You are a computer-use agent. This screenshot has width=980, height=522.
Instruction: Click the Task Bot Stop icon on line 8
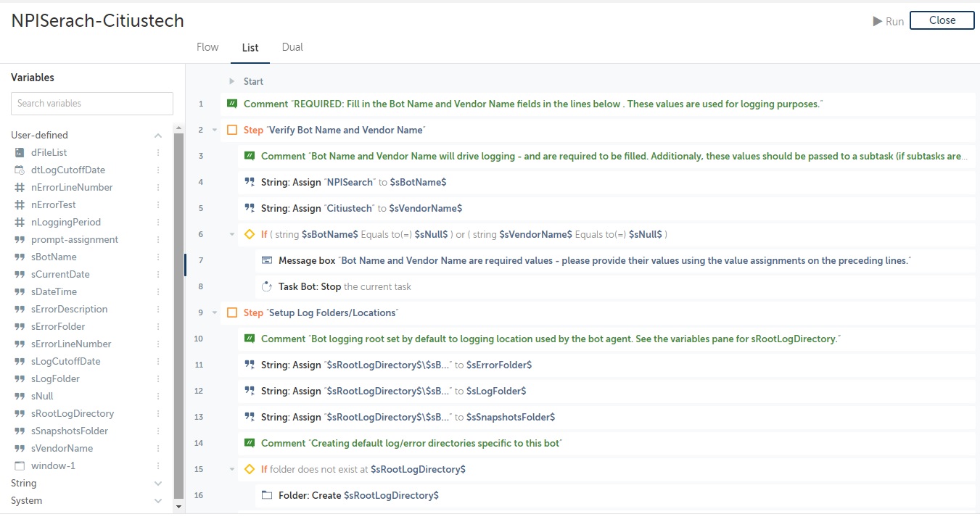pyautogui.click(x=267, y=286)
